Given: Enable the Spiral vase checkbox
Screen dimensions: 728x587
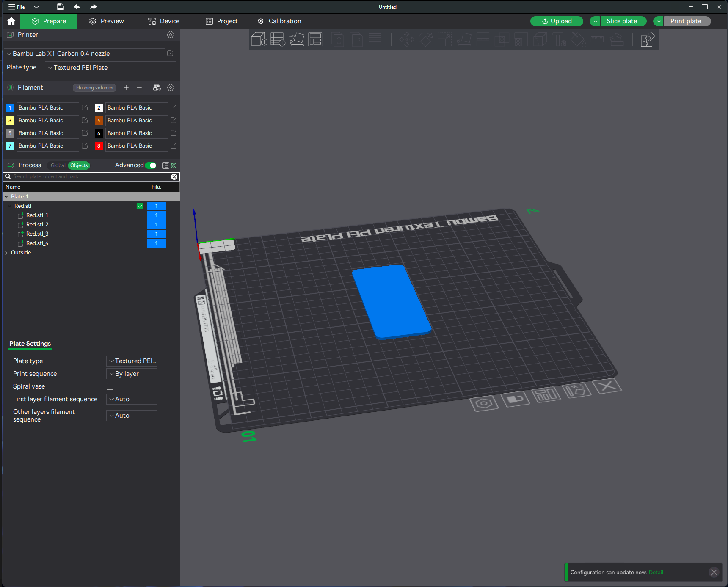Looking at the screenshot, I should click(110, 386).
